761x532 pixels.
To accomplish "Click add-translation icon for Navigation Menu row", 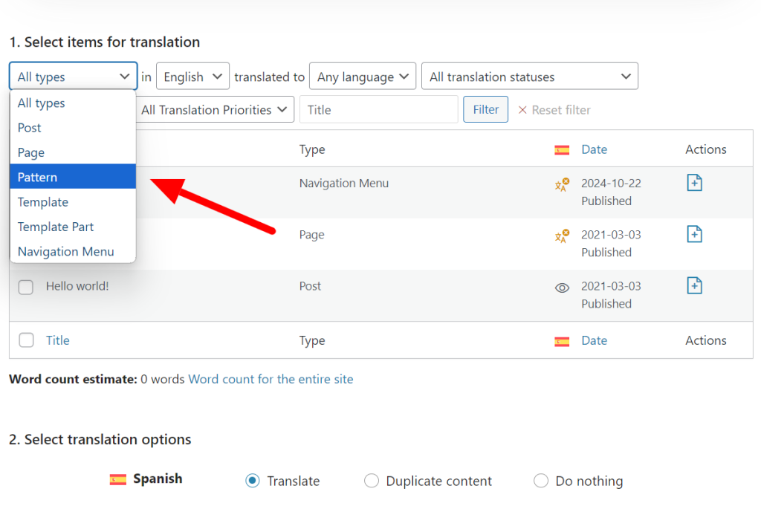I will point(694,183).
